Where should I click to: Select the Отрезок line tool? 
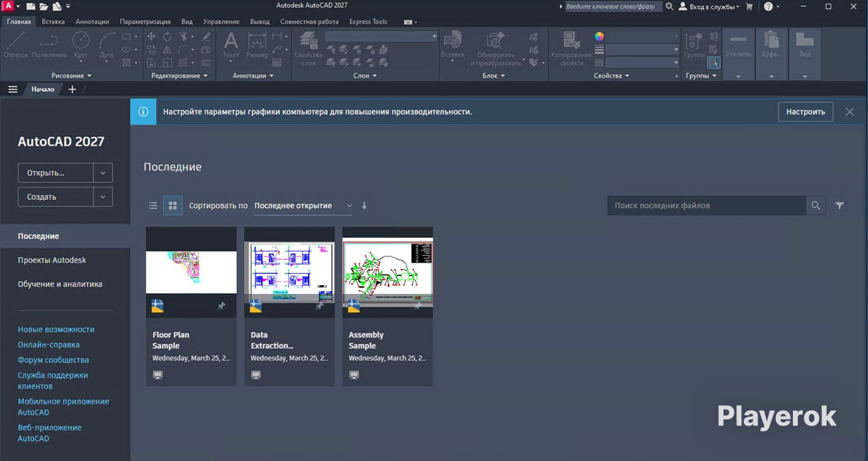coord(16,46)
